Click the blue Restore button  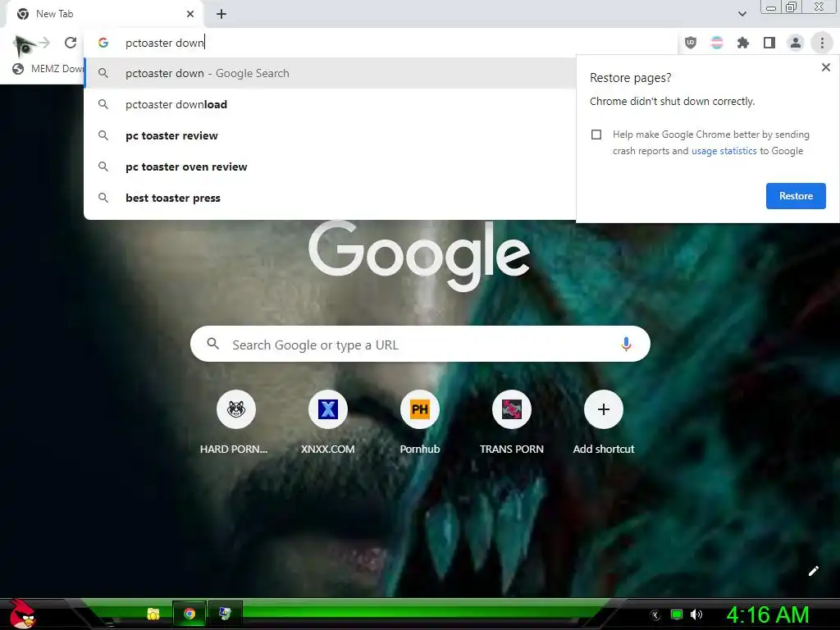click(x=796, y=196)
